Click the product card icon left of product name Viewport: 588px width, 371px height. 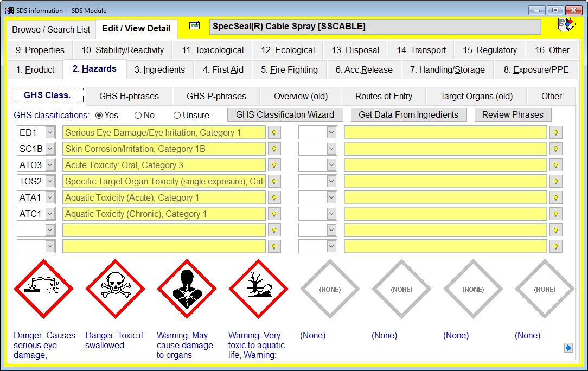tap(194, 25)
